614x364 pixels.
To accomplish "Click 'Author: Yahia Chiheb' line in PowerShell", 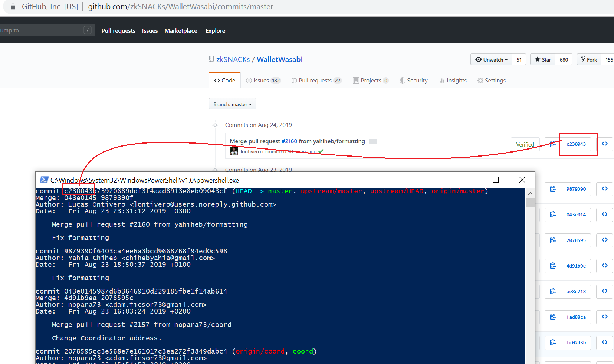I will 125,258.
